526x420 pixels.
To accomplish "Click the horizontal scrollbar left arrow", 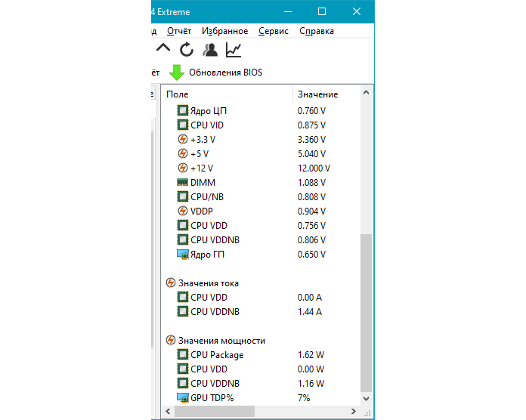I will click(168, 411).
